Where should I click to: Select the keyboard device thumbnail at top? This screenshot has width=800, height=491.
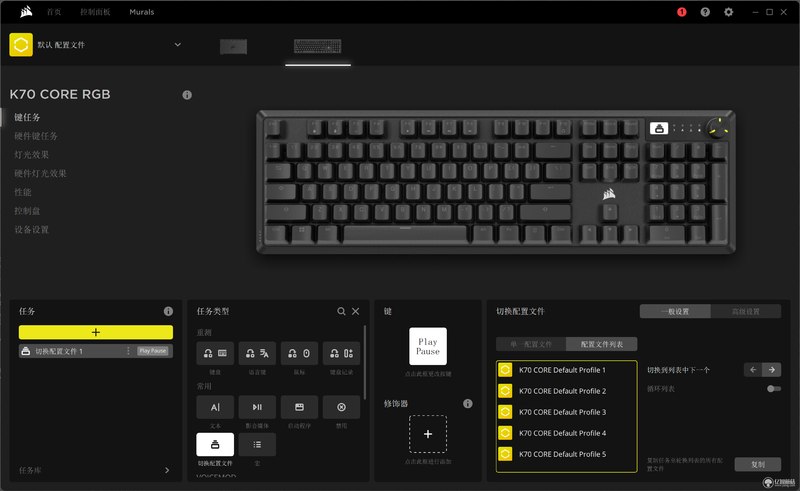click(317, 46)
